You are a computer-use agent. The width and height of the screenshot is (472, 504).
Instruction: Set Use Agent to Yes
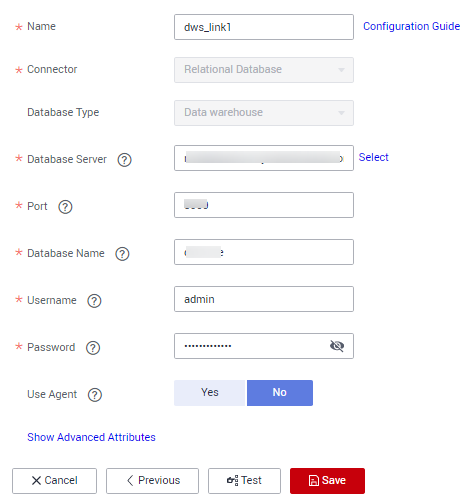pyautogui.click(x=210, y=393)
